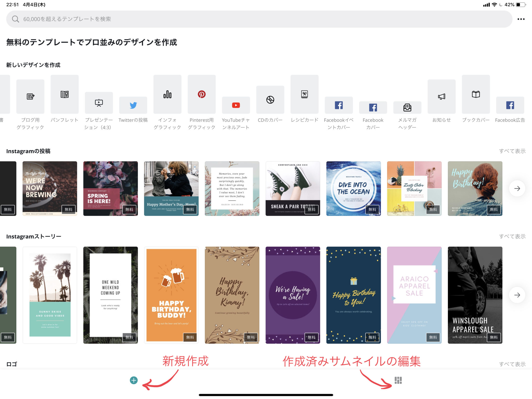Open Spring Is Here flower template
The image size is (532, 399).
[x=111, y=188]
